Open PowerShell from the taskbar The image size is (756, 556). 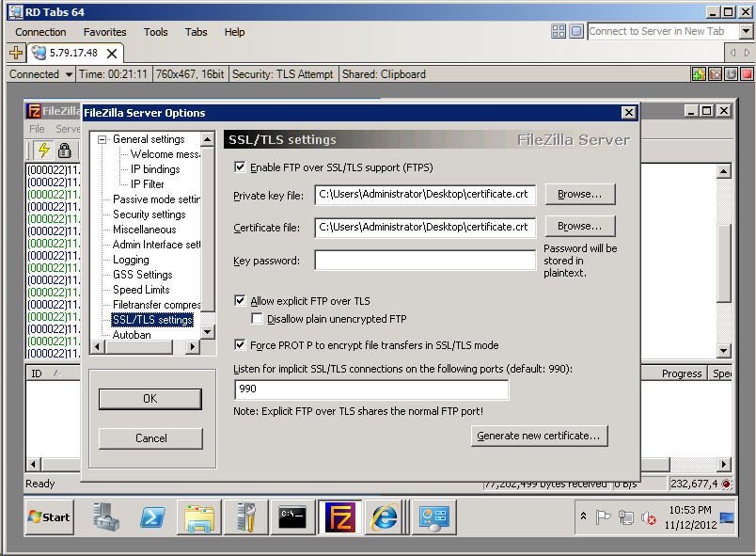[x=153, y=516]
